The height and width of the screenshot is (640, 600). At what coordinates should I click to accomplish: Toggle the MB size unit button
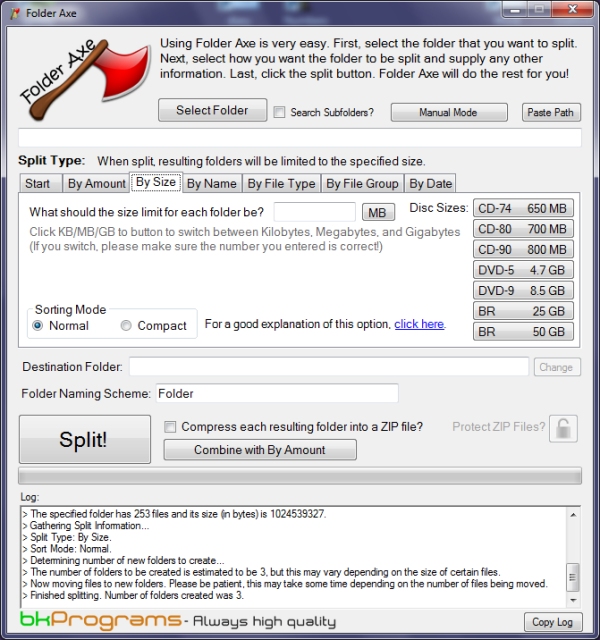click(378, 212)
